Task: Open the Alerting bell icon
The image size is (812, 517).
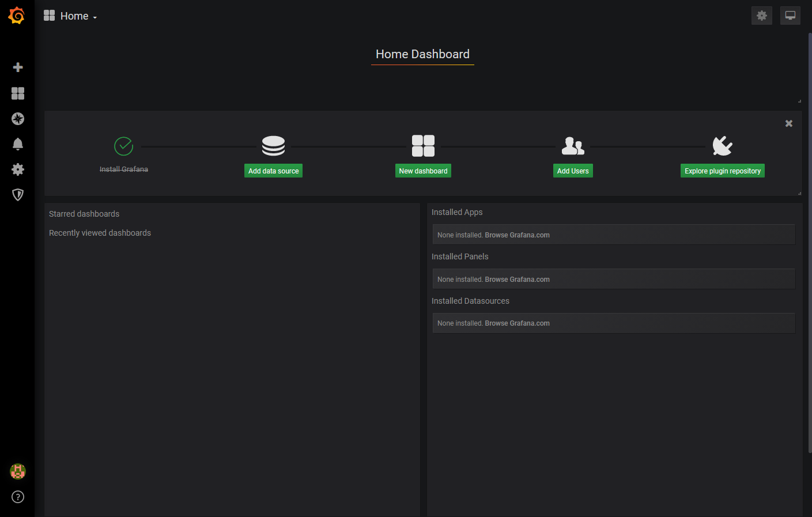Action: [x=18, y=144]
